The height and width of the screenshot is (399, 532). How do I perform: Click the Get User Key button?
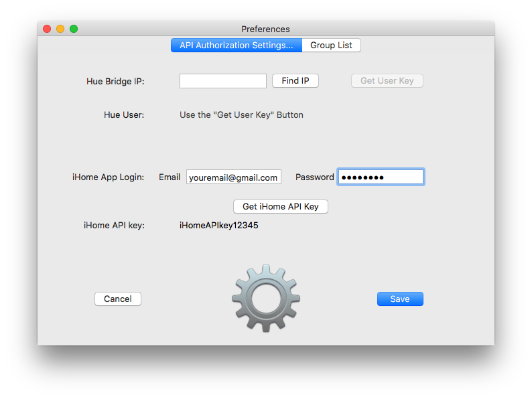click(x=387, y=81)
